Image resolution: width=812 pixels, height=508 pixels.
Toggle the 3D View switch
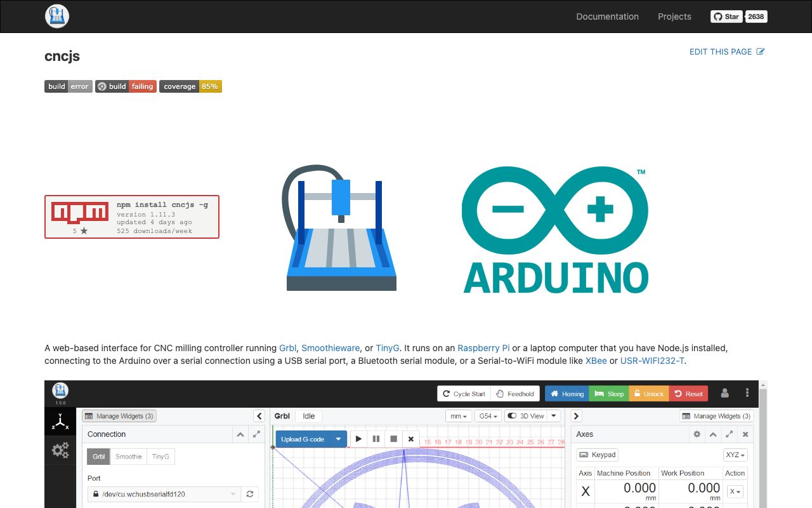tap(525, 416)
